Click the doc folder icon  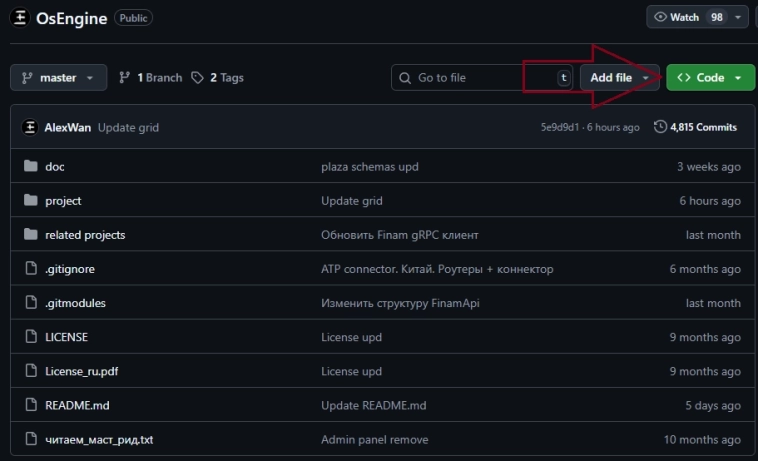coord(29,167)
